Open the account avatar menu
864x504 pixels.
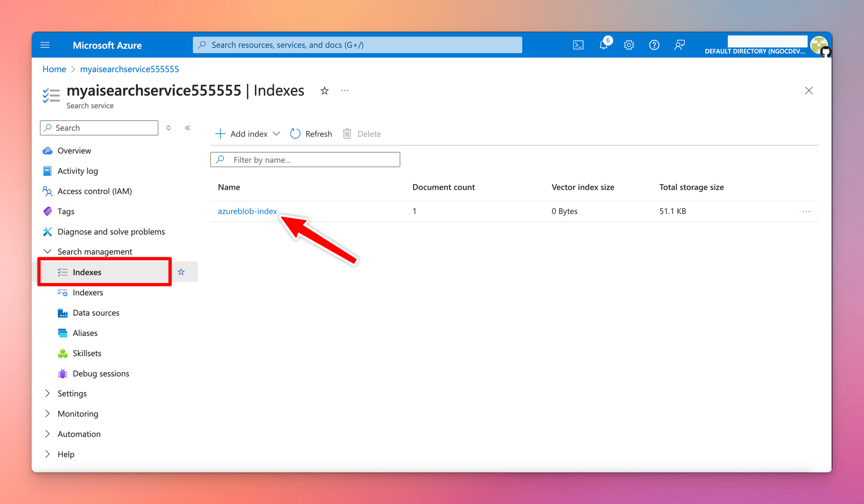(819, 45)
